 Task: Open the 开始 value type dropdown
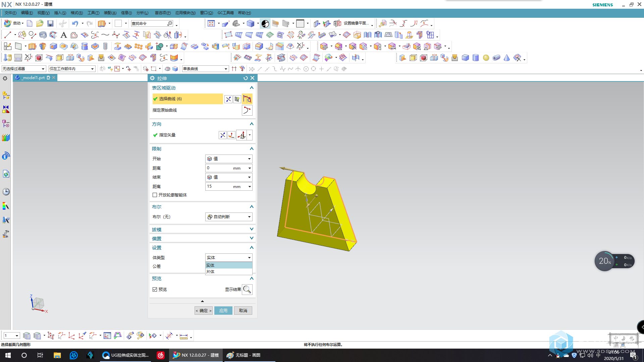pyautogui.click(x=229, y=159)
